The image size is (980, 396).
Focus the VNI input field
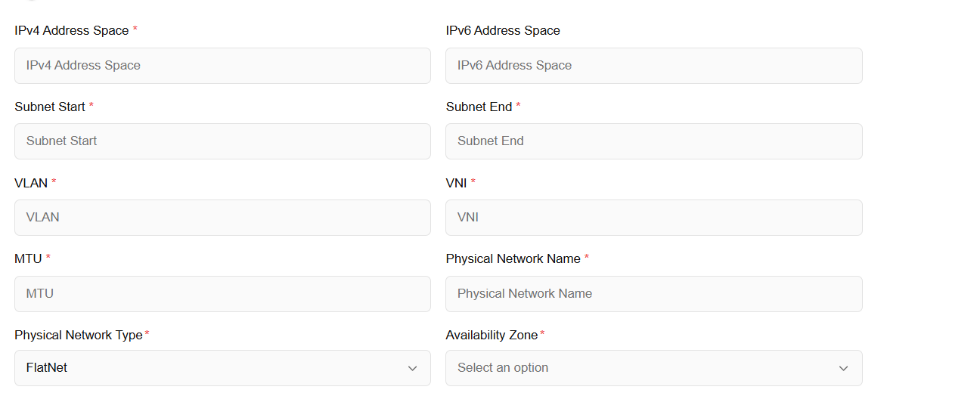(653, 218)
